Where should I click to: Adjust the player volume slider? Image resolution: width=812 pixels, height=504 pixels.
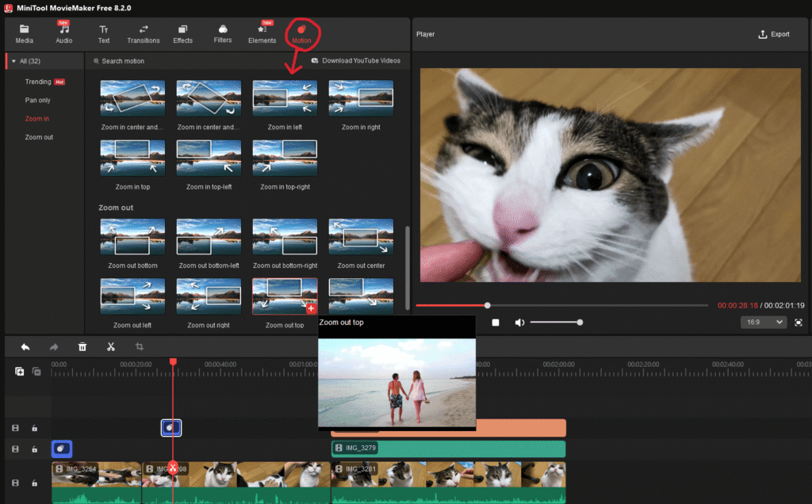(557, 323)
